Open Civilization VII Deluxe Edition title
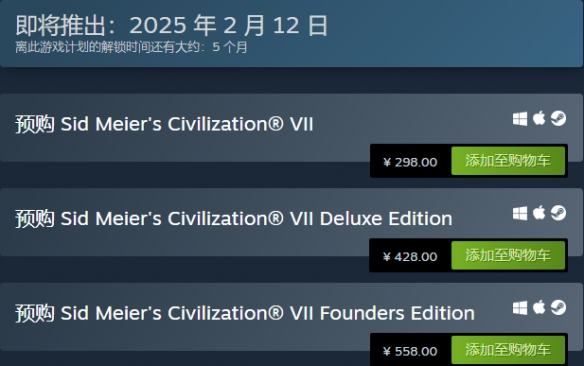 234,219
